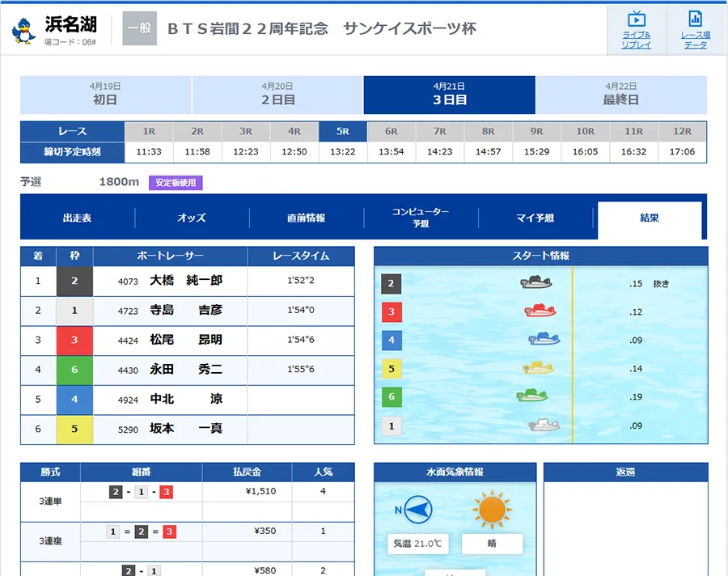This screenshot has height=576, width=728.
Task: Select race 6R in race row
Action: coord(392,131)
